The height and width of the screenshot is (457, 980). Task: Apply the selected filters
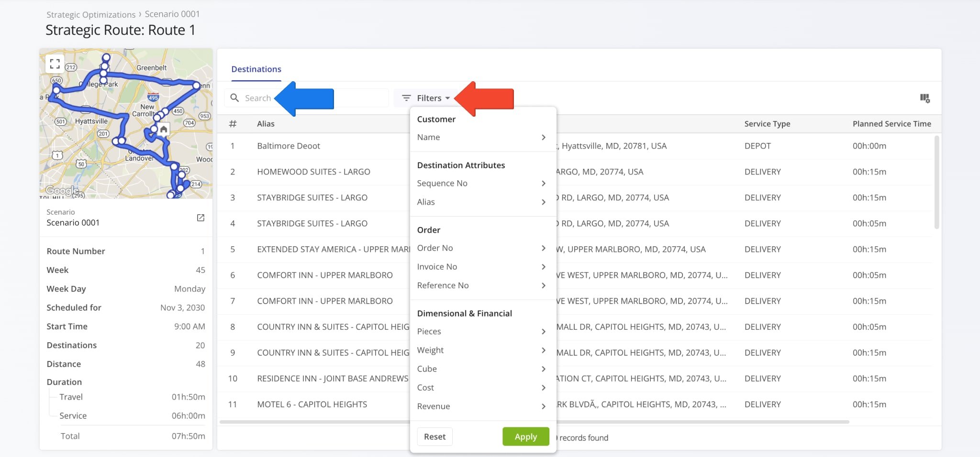(x=525, y=436)
